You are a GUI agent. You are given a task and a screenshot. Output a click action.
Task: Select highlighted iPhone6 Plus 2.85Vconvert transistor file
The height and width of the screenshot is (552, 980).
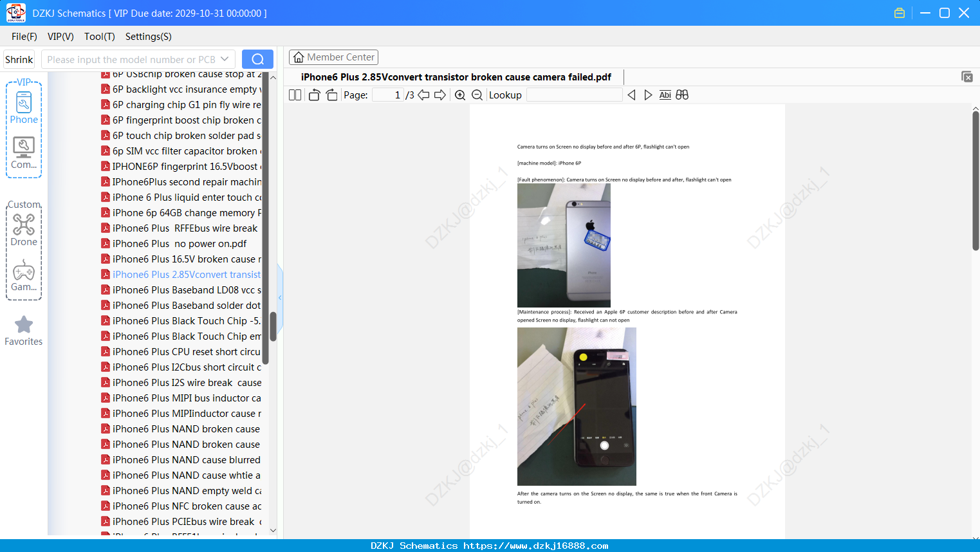181,275
